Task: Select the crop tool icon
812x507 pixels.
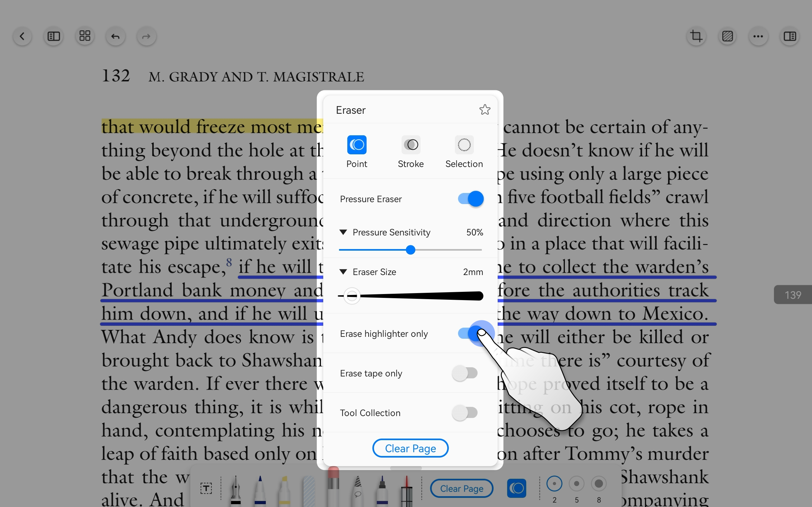Action: click(696, 36)
